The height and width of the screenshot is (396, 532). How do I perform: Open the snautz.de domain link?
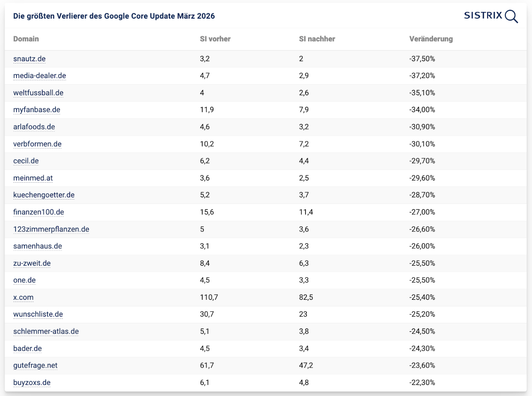point(29,59)
